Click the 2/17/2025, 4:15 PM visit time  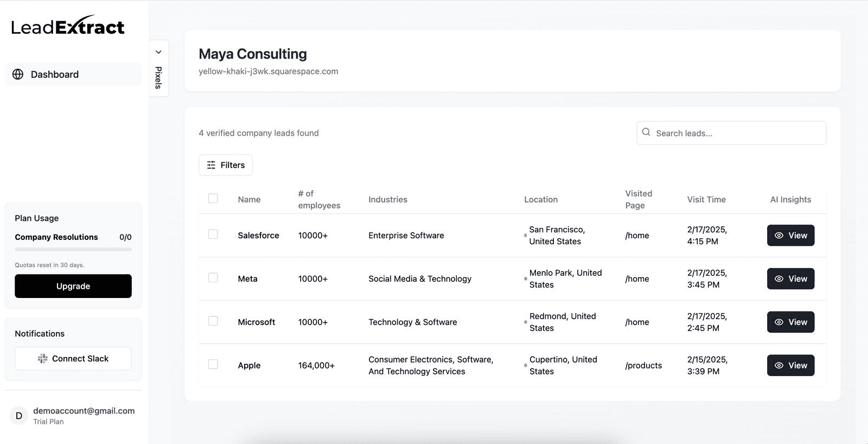[707, 236]
